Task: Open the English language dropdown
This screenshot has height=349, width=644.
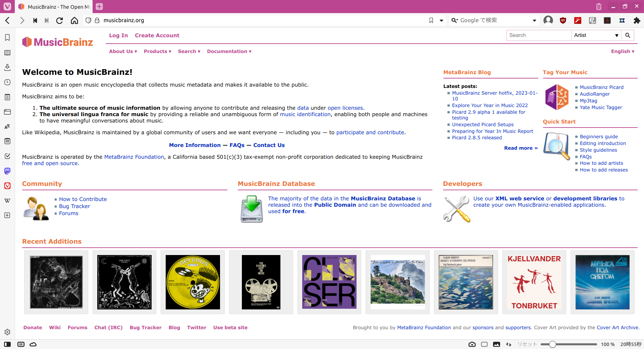Action: [x=623, y=51]
